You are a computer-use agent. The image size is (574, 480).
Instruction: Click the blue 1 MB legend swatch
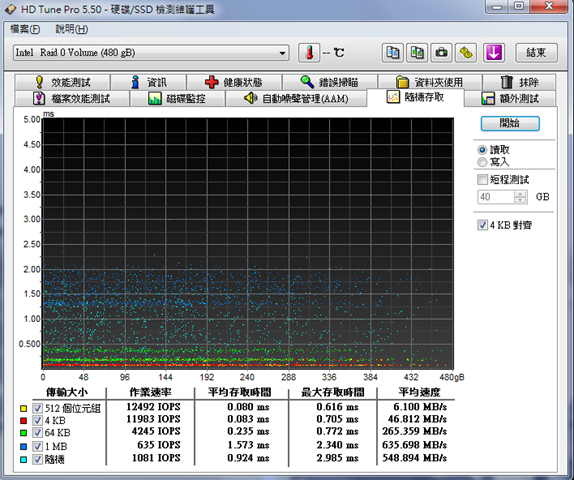tap(23, 446)
